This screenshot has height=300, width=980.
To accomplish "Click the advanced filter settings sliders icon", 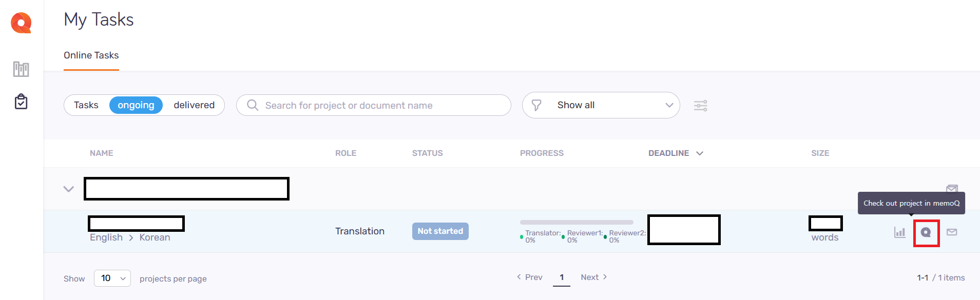I will pos(701,106).
